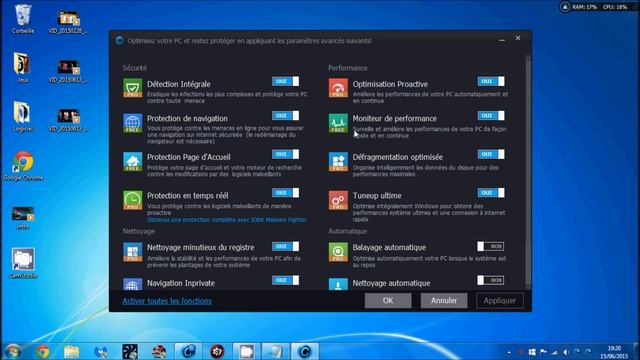Open Chrome from the taskbar
This screenshot has width=640, height=360.
(42, 351)
